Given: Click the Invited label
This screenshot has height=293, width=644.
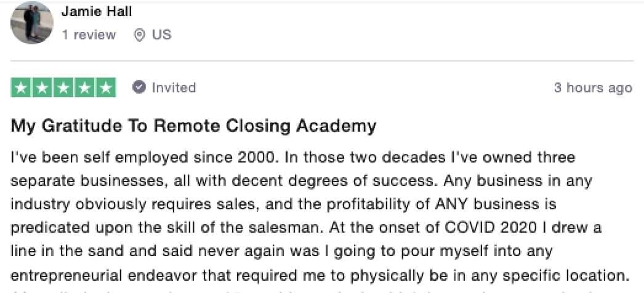Looking at the screenshot, I should click(174, 87).
